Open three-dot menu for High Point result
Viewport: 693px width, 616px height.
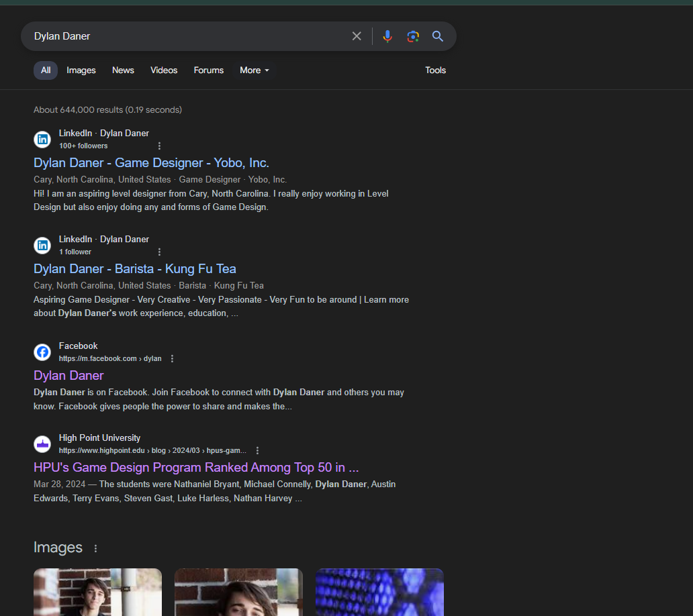tap(258, 450)
